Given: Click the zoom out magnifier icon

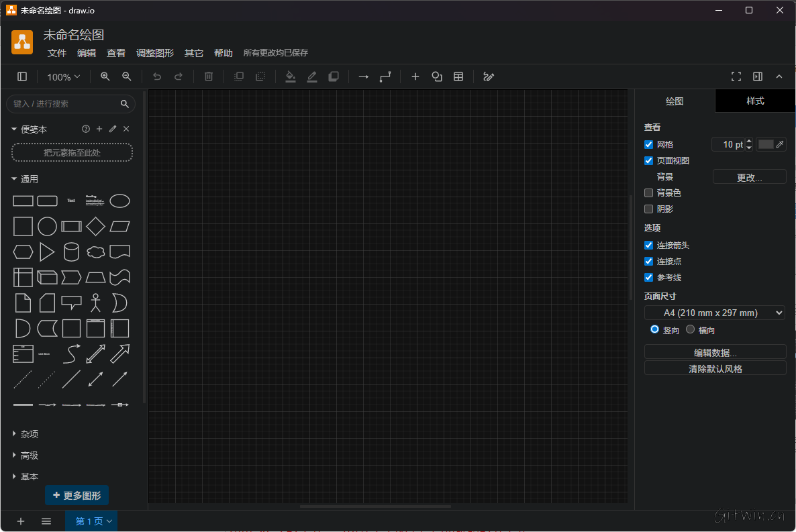Looking at the screenshot, I should coord(127,76).
